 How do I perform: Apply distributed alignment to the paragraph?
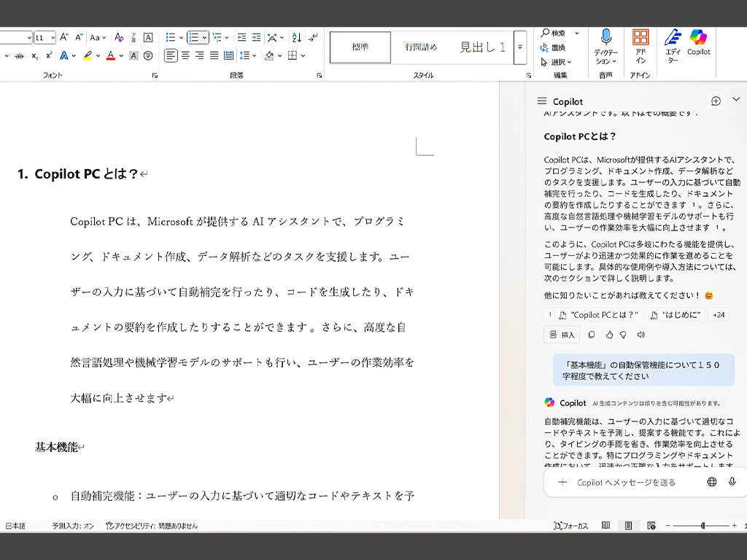[228, 55]
